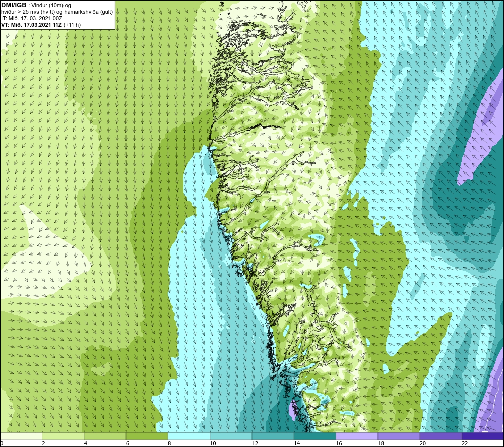Image resolution: width=504 pixels, height=447 pixels.
Task: Select the medium purple 18–20 legend swatch
Action: click(399, 436)
